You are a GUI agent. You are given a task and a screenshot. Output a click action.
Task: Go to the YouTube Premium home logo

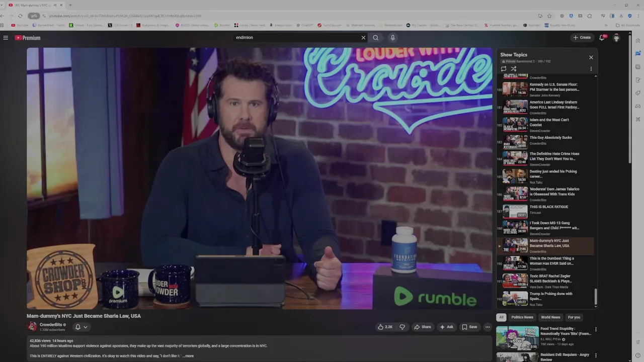coord(27,38)
